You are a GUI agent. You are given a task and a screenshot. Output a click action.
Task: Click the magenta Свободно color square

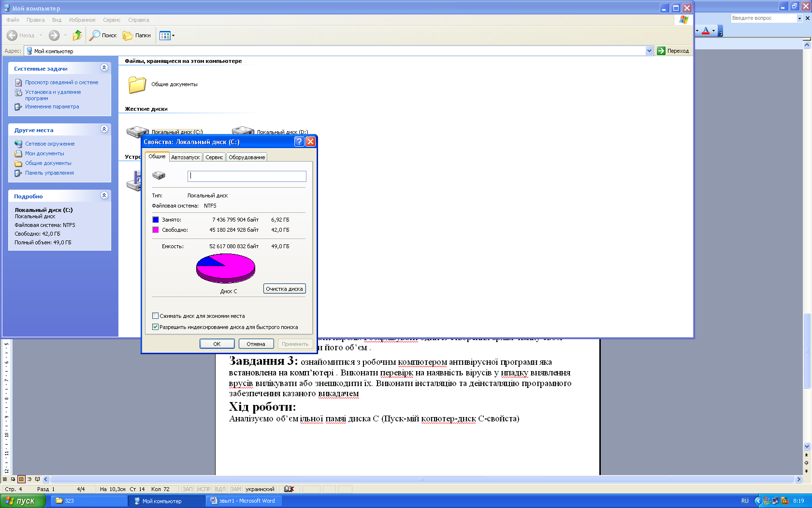click(156, 230)
